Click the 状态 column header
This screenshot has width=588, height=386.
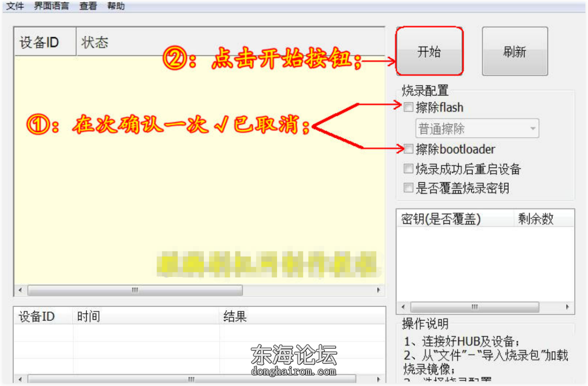[230, 43]
